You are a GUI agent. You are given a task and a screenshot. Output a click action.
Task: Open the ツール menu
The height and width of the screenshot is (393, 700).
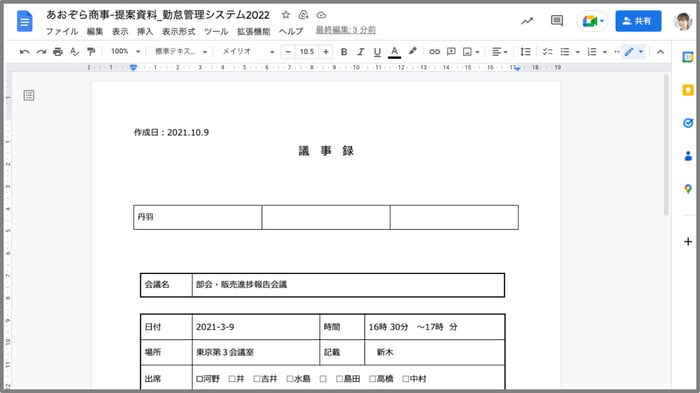[x=216, y=31]
